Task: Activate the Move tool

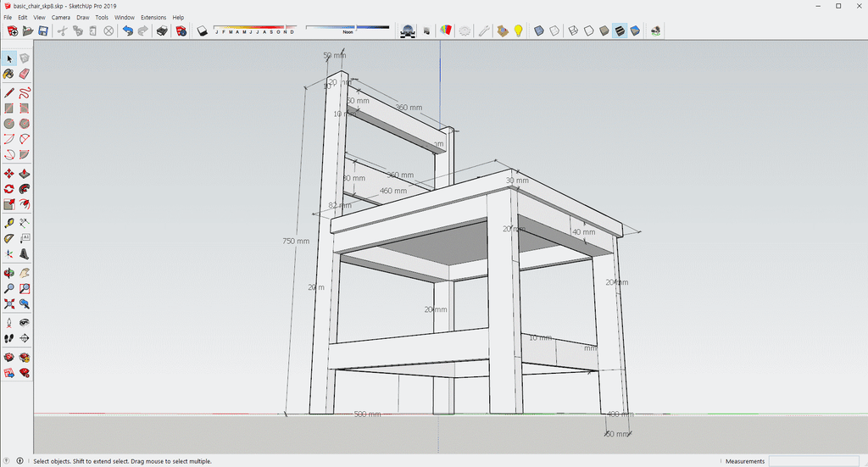Action: tap(8, 174)
